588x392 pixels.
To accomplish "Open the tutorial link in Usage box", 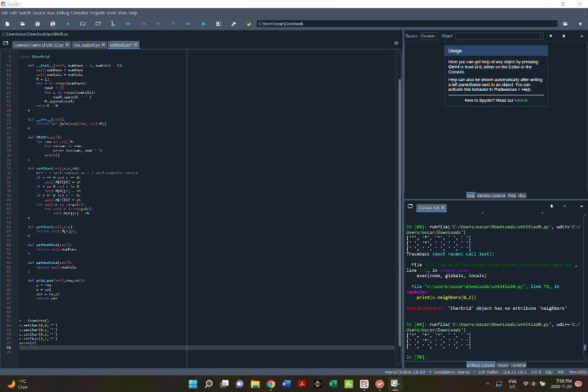I will click(x=521, y=100).
